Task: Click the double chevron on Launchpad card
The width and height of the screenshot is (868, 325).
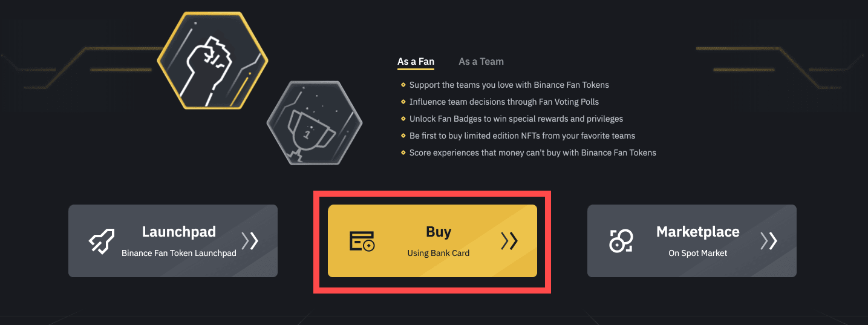Action: click(x=250, y=241)
